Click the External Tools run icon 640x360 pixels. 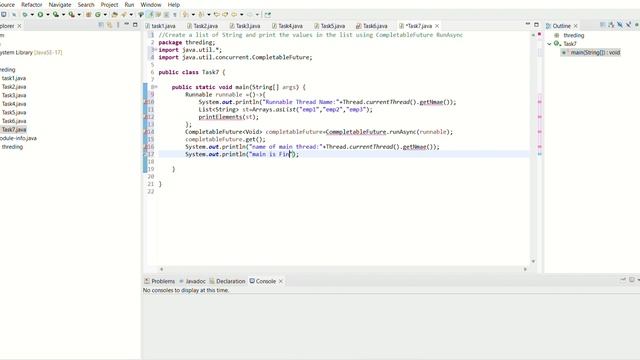(x=71, y=14)
